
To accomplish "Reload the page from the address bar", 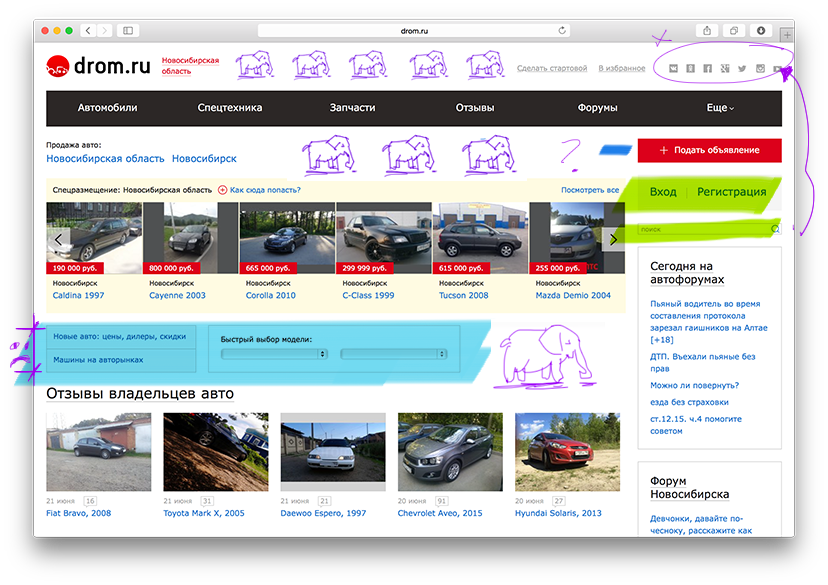I will coord(562,31).
